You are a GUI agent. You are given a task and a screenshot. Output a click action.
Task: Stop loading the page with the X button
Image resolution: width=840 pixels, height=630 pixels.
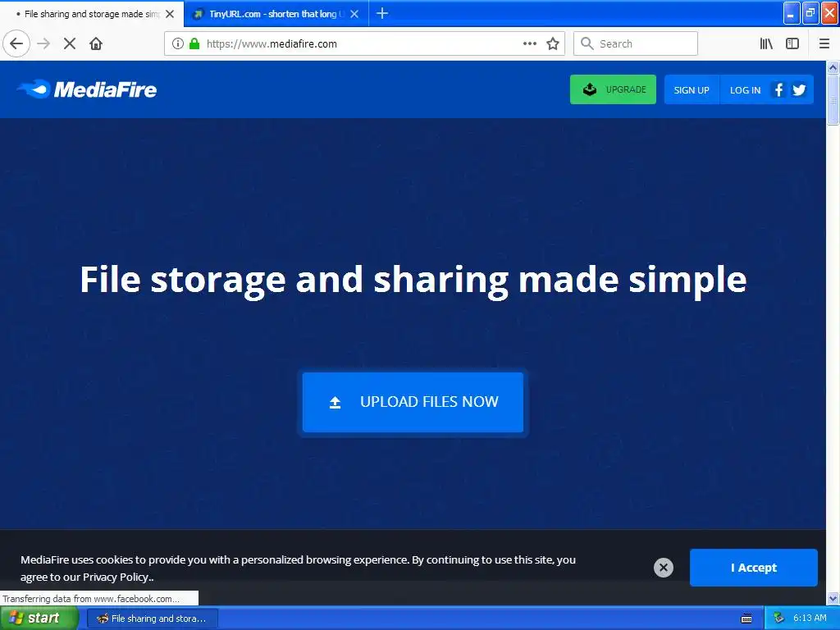(70, 43)
